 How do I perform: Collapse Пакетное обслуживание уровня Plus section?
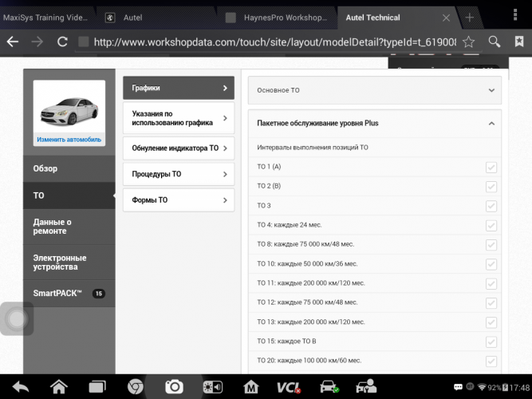click(375, 123)
